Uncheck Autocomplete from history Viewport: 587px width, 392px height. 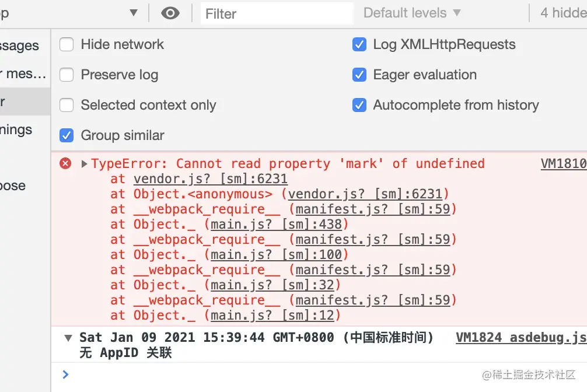[x=359, y=105]
